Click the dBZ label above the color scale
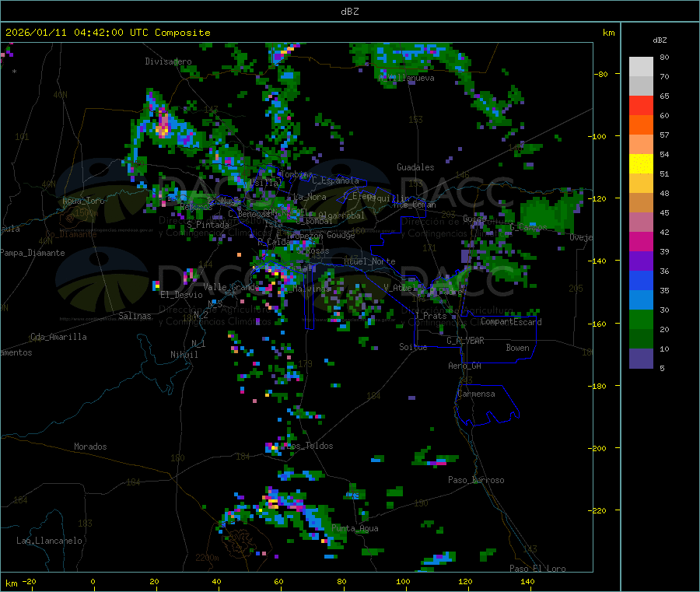The image size is (700, 592). pyautogui.click(x=660, y=40)
